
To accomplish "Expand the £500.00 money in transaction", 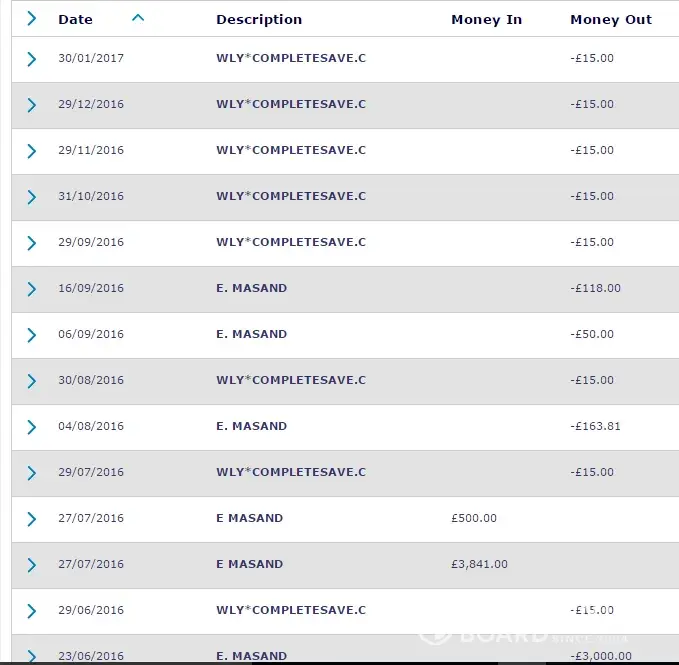I will (32, 519).
